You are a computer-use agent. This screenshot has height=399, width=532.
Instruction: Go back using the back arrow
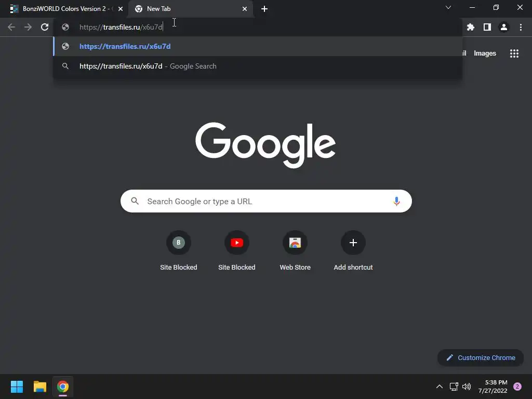[11, 27]
